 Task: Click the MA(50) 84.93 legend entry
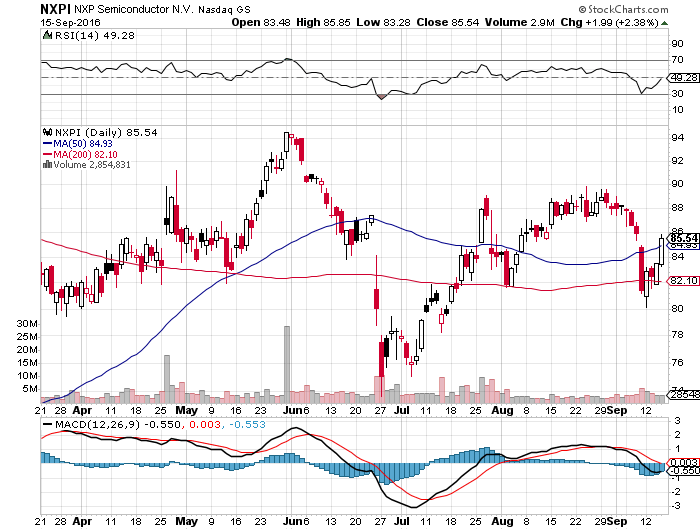tap(78, 144)
